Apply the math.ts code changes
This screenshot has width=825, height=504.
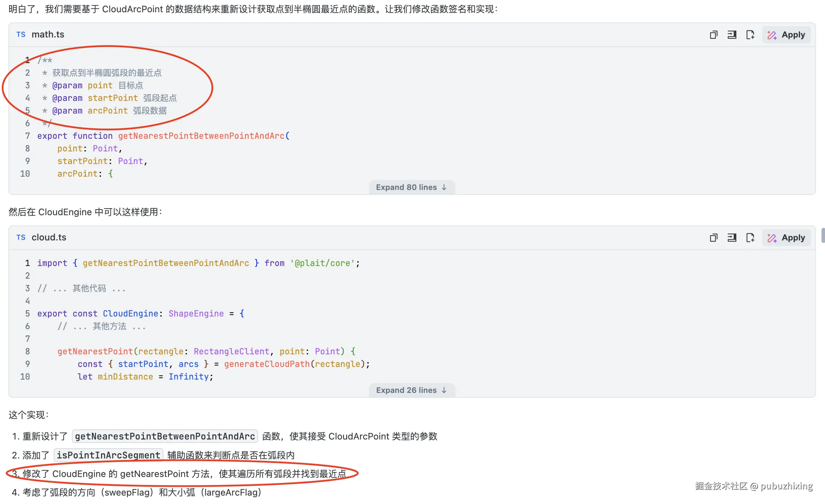click(x=786, y=35)
